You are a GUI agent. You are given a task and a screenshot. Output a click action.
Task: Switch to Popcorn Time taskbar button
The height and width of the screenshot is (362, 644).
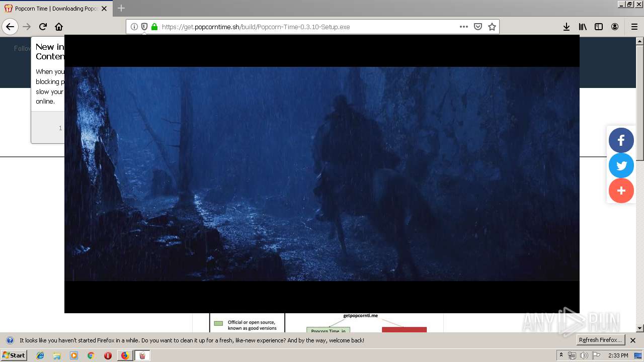142,355
